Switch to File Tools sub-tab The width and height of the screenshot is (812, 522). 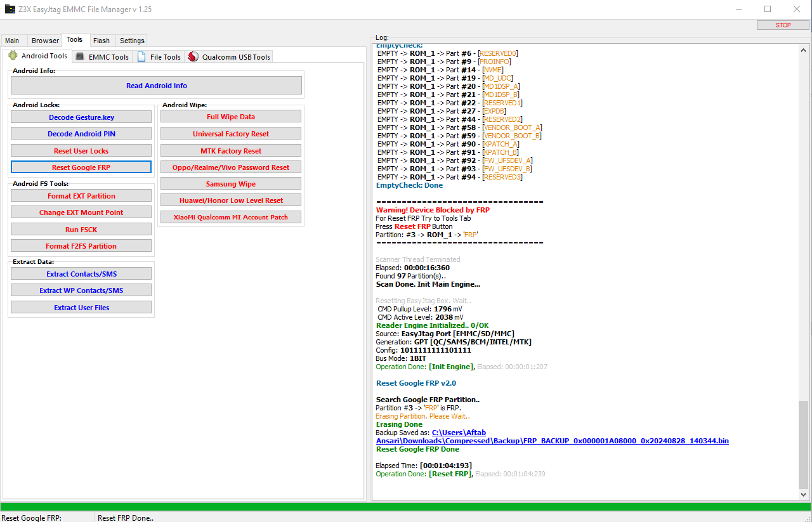coord(159,56)
